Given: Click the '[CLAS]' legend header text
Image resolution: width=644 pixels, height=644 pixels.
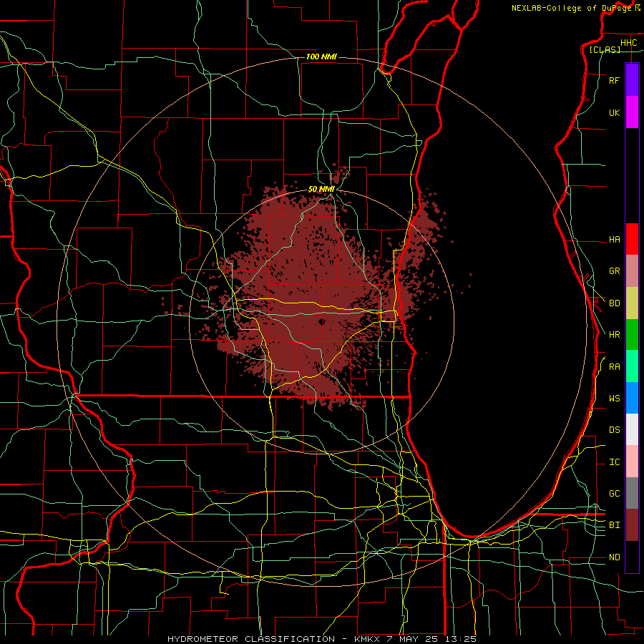Looking at the screenshot, I should [x=605, y=49].
